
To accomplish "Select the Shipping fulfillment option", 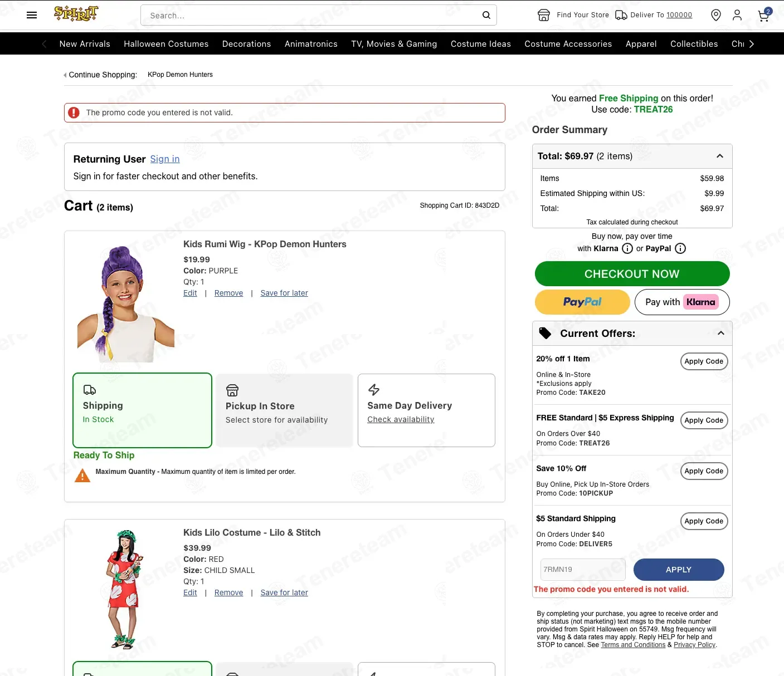I will coord(143,410).
